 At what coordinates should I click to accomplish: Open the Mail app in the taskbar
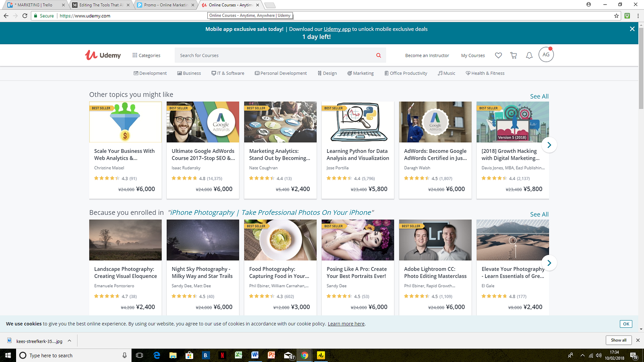click(289, 356)
